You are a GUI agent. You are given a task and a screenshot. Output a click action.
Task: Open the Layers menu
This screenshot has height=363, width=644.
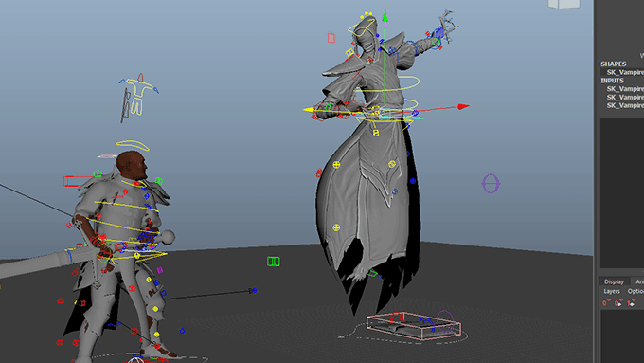pos(612,291)
